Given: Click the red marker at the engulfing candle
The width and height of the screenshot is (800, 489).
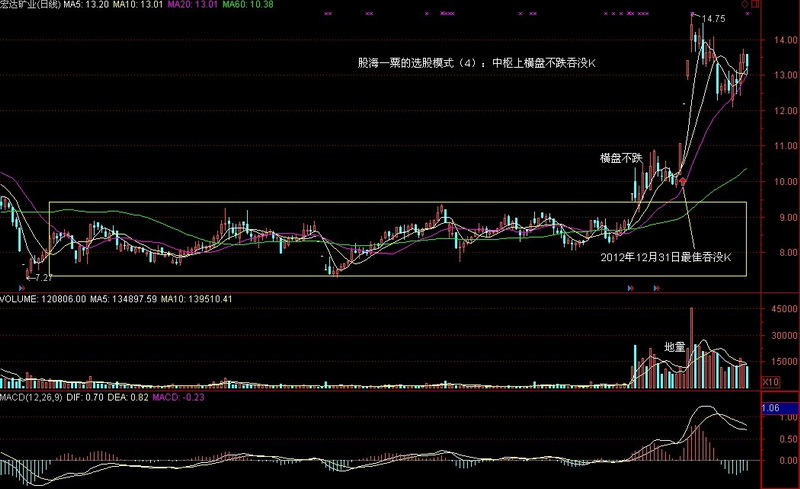Looking at the screenshot, I should click(683, 182).
